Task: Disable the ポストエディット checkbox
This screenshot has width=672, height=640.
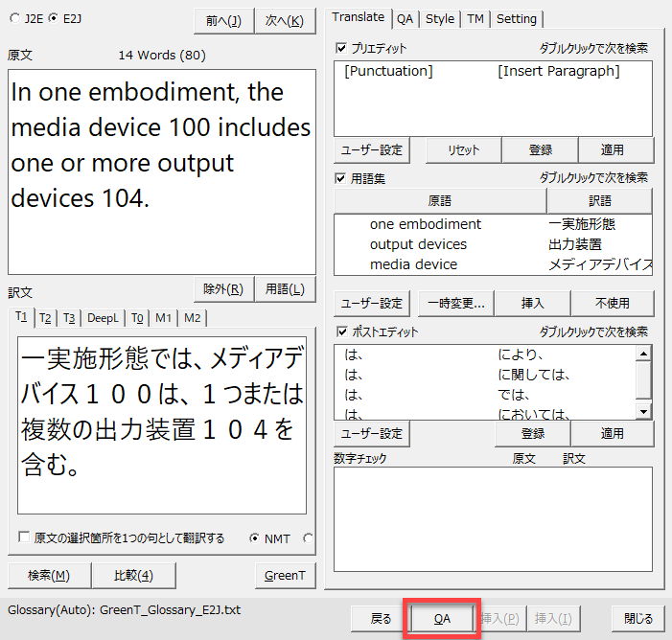Action: click(341, 332)
